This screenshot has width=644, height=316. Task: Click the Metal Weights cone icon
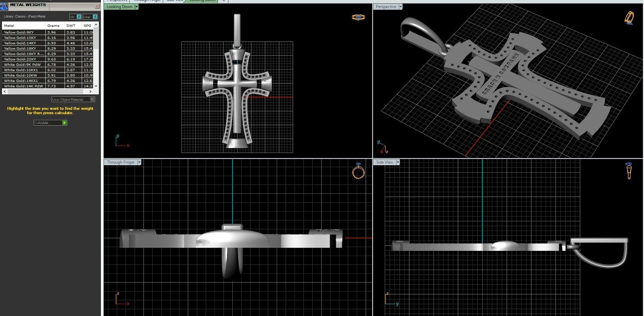tap(4, 6)
